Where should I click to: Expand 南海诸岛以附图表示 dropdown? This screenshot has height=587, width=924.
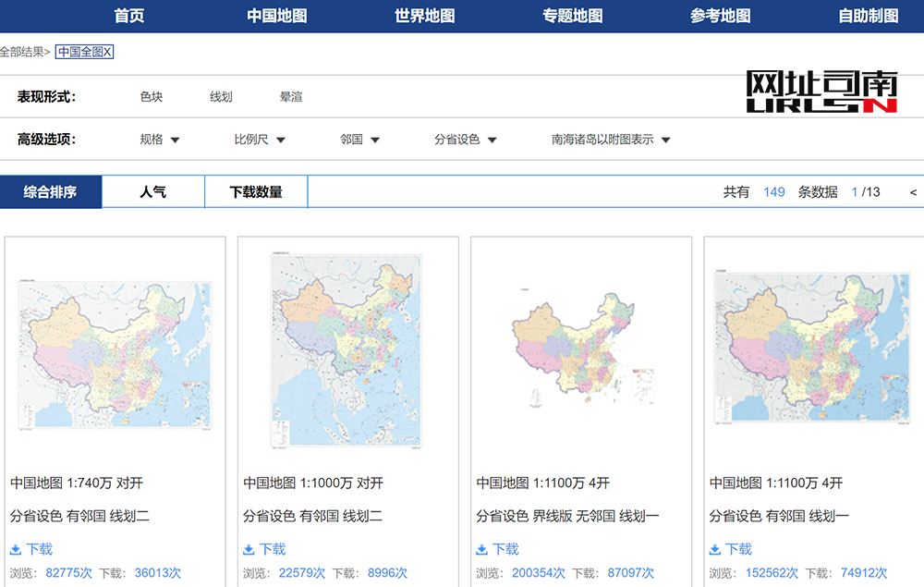tap(611, 140)
